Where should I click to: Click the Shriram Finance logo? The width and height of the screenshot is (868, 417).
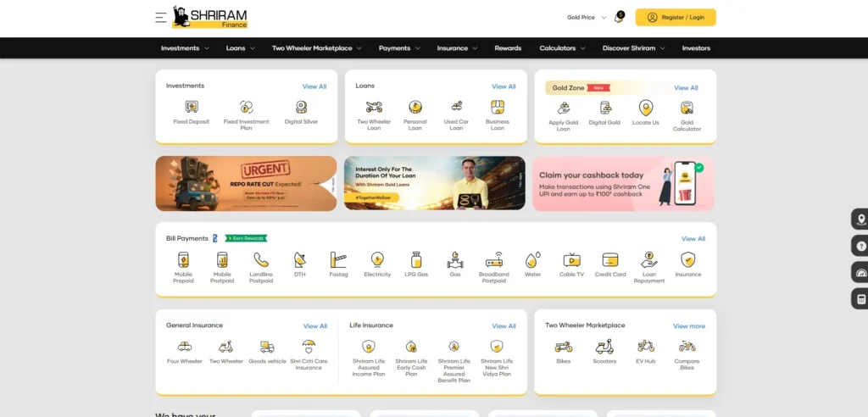coord(210,17)
